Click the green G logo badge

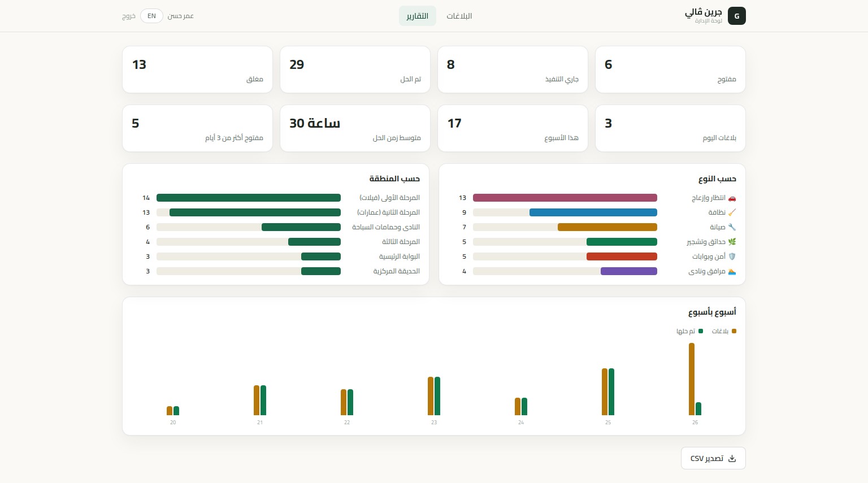[x=737, y=16]
